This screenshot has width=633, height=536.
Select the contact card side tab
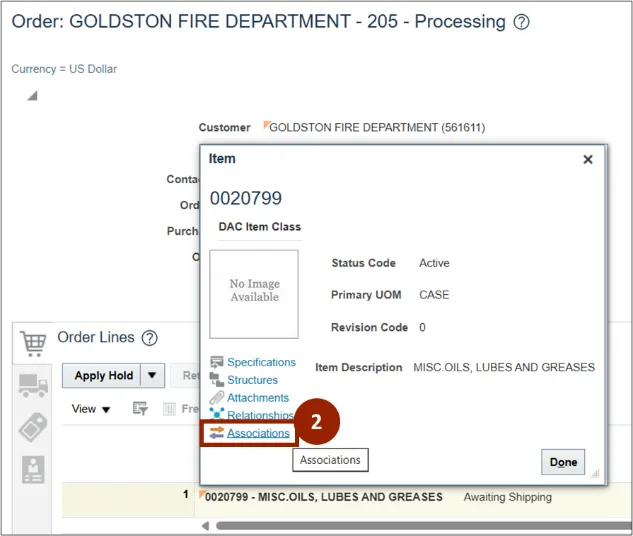(33, 469)
